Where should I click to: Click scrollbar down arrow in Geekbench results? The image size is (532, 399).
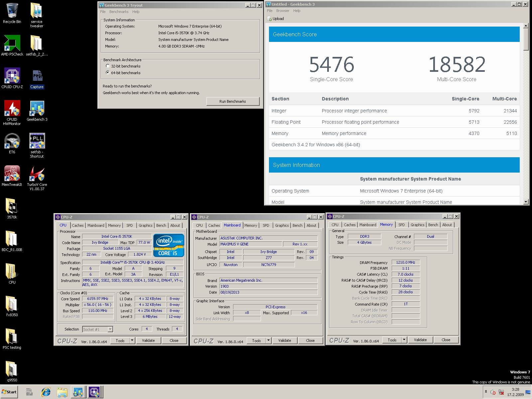click(526, 202)
